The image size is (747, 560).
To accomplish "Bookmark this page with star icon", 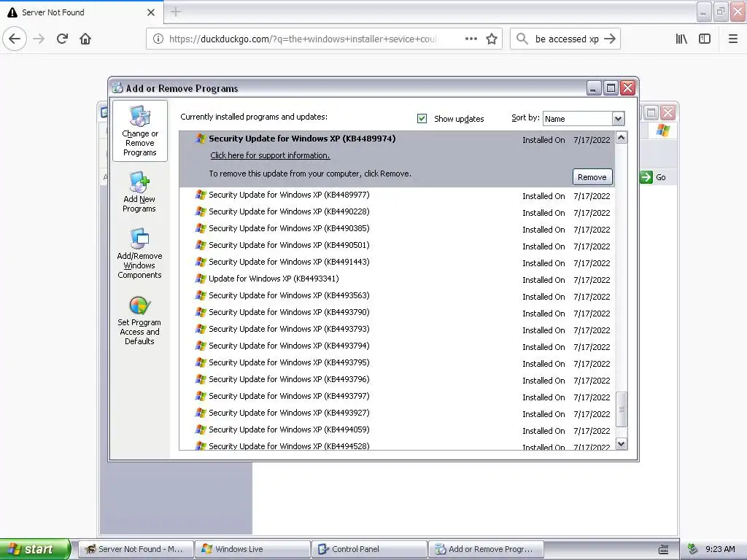I will (x=492, y=39).
